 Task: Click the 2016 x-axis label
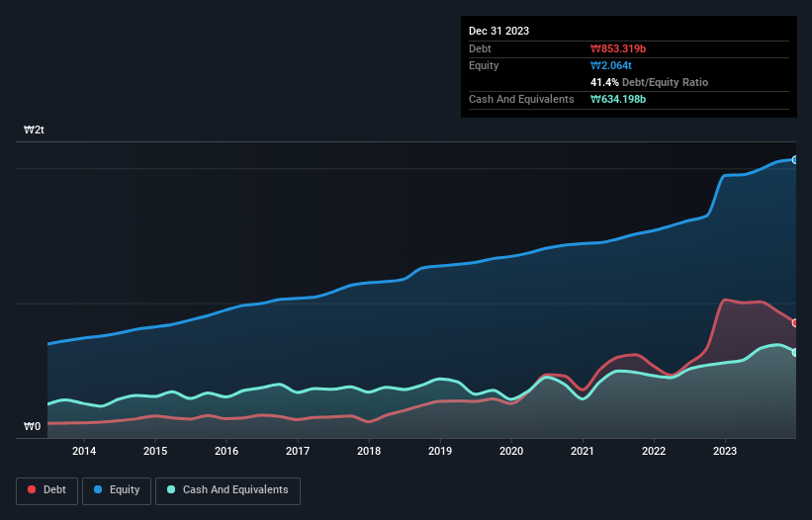[226, 451]
